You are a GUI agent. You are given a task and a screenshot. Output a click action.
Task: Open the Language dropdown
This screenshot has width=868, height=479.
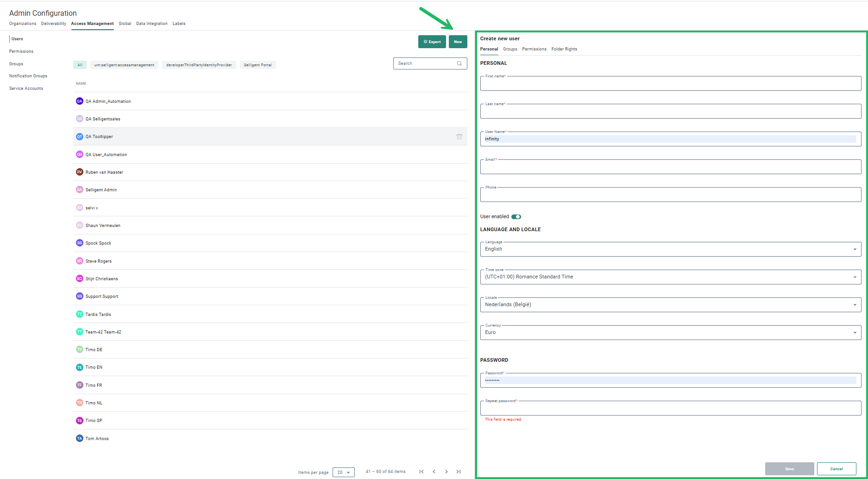(x=670, y=249)
